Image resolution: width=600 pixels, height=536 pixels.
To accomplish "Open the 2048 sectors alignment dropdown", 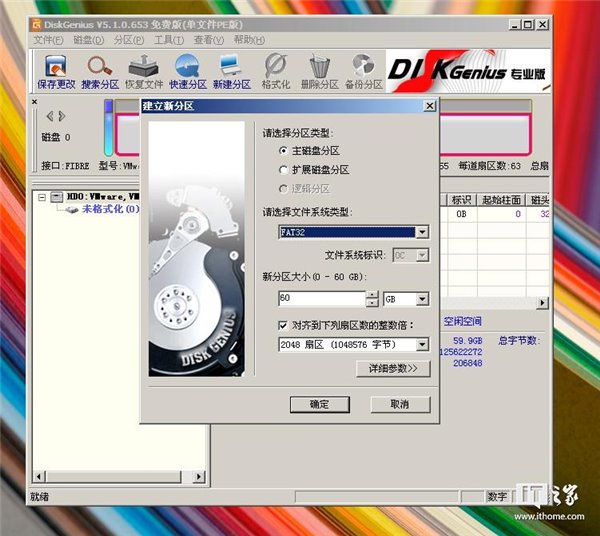I will 422,345.
